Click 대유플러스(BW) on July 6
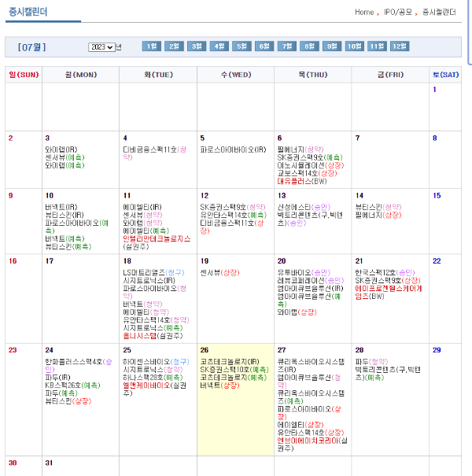The image size is (472, 476). click(302, 181)
